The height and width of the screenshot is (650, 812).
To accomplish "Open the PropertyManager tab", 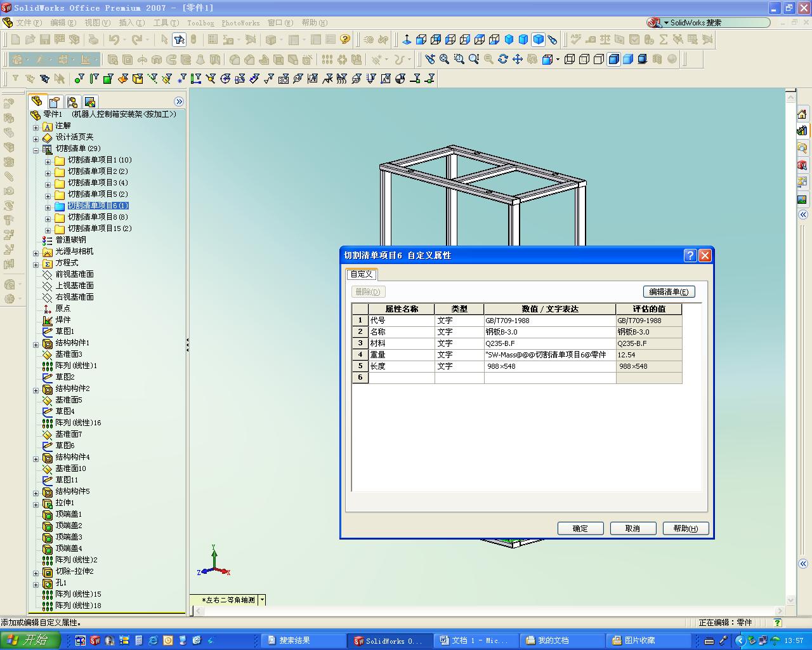I will (x=55, y=102).
